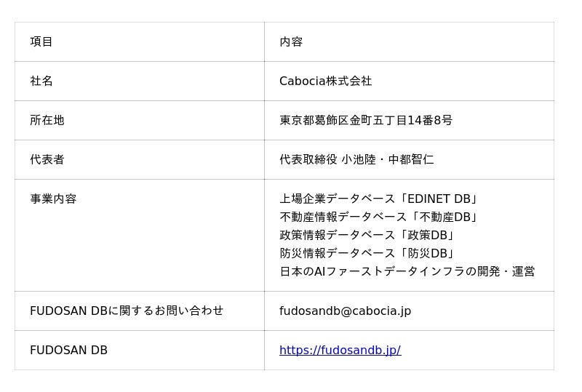Click the fudosandb@cabocia.jp email address

pyautogui.click(x=345, y=311)
